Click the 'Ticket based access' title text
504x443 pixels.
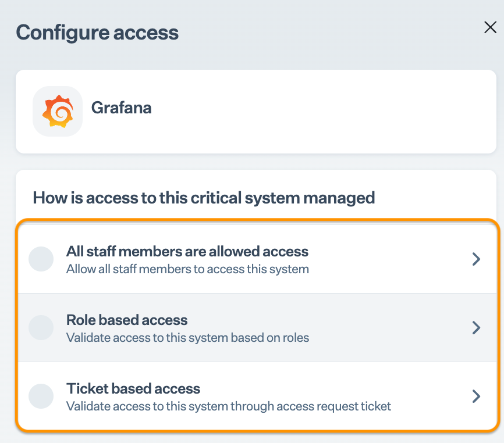point(133,389)
